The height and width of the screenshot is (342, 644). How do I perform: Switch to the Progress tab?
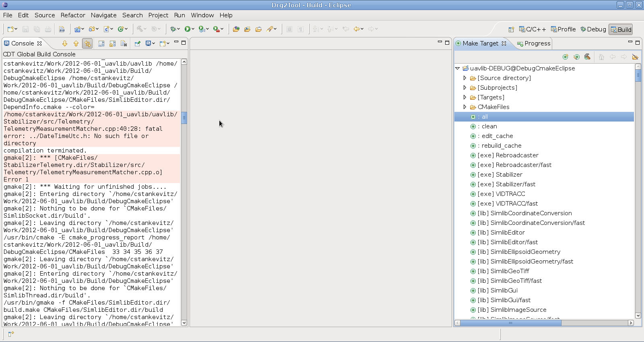click(x=534, y=43)
